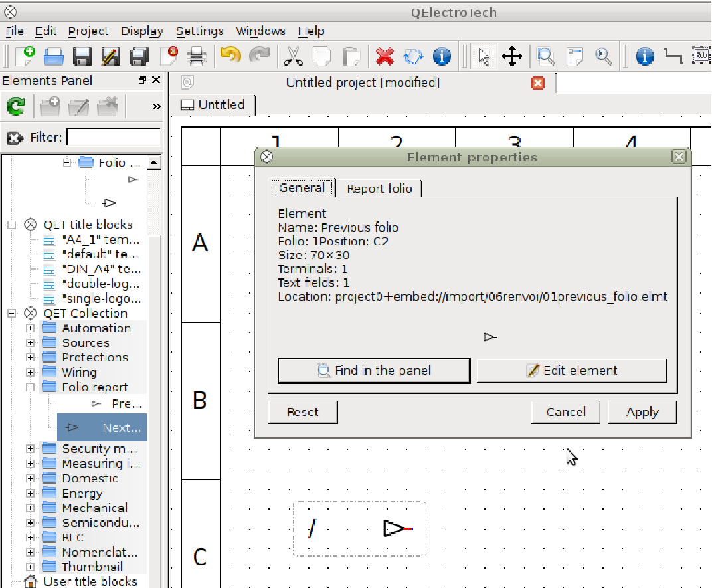Image resolution: width=712 pixels, height=588 pixels.
Task: Select the Next... folio report element
Action: pyautogui.click(x=102, y=427)
